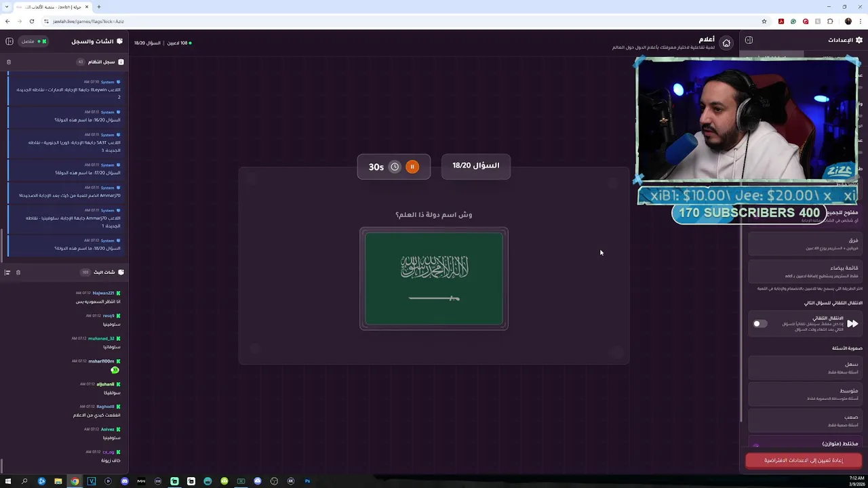Click the browser address bar URL
Image resolution: width=868 pixels, height=488 pixels.
(x=88, y=21)
